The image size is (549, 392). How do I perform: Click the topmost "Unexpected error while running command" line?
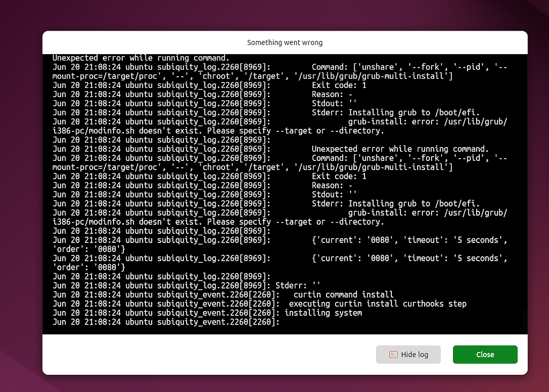pos(141,58)
